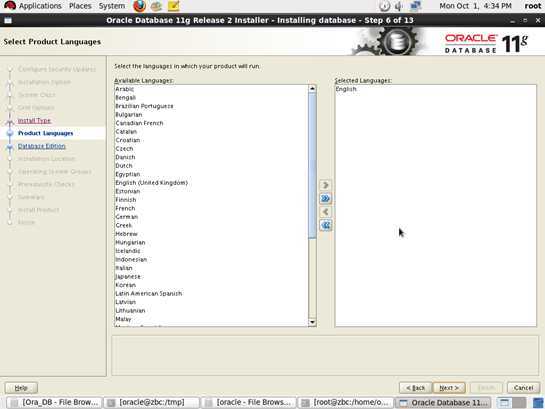Open the notes icon in top panel
Image resolution: width=545 pixels, height=409 pixels.
click(x=173, y=6)
